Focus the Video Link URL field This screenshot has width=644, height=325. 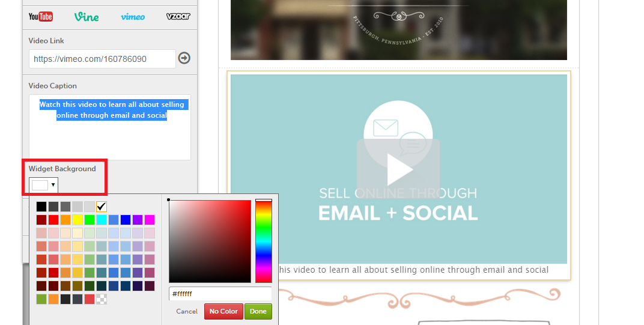click(102, 59)
